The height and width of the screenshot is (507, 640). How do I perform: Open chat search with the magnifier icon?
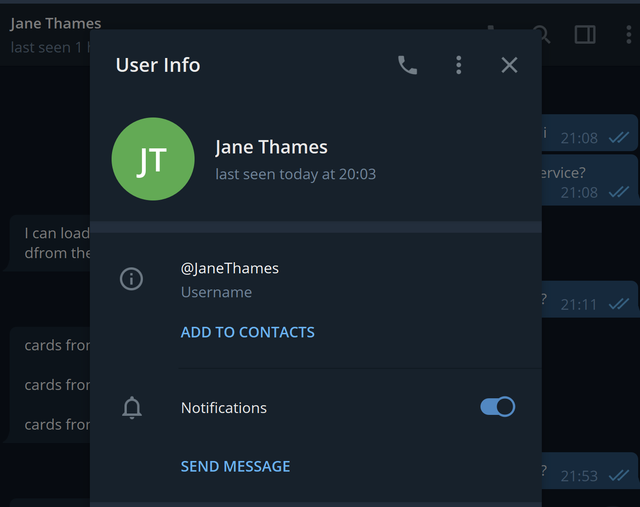(x=542, y=34)
